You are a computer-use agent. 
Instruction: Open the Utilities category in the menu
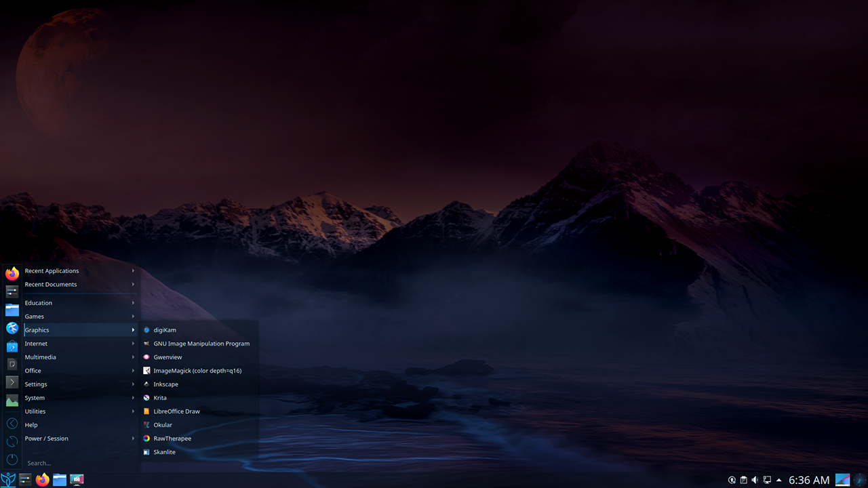coord(80,411)
